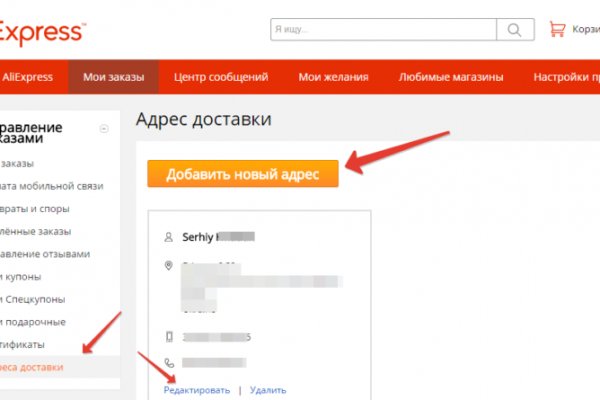Click the mobile phone icon in address card
600x400 pixels.
click(x=168, y=336)
